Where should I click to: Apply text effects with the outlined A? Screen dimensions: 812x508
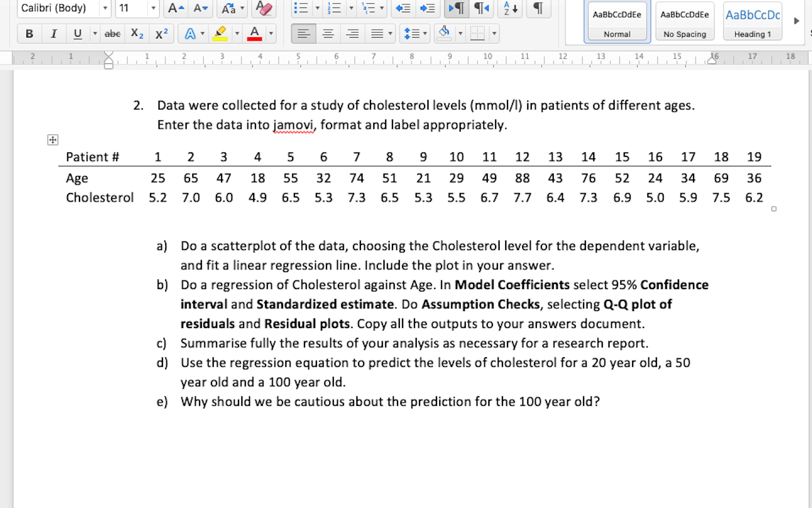click(x=190, y=34)
